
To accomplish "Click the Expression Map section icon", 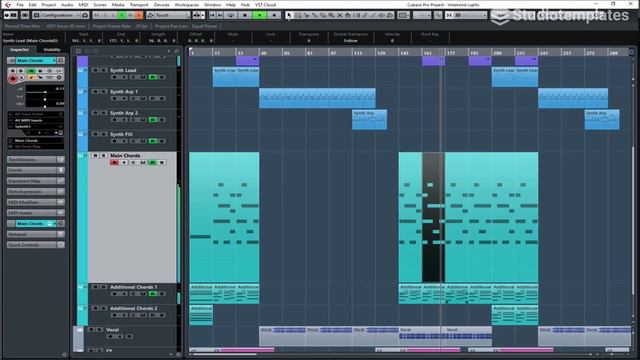I will [61, 180].
